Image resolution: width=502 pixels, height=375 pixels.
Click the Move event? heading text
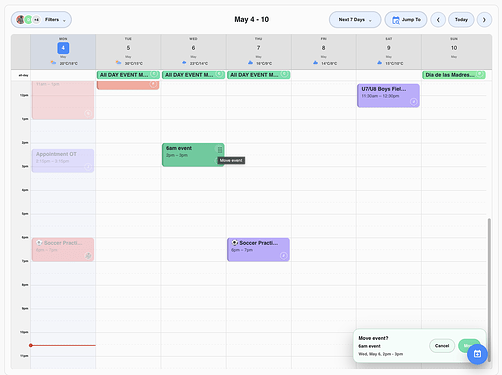(x=373, y=338)
